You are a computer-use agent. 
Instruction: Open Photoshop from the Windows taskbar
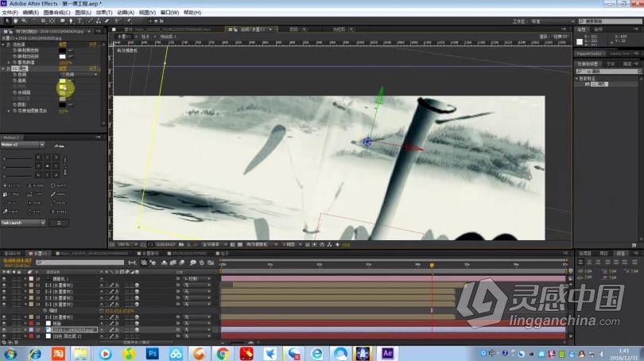pyautogui.click(x=153, y=354)
